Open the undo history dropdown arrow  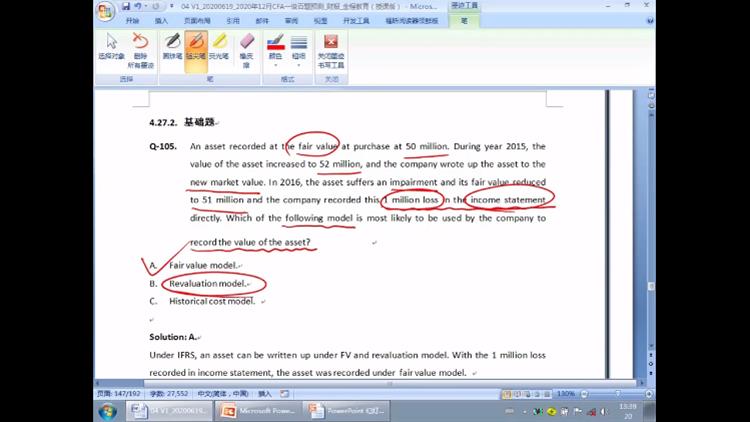pos(146,6)
